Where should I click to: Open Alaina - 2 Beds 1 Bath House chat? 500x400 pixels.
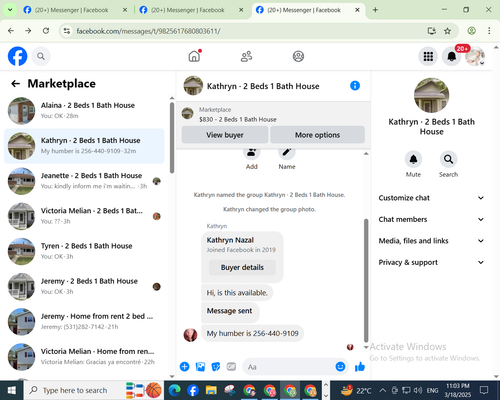(84, 111)
